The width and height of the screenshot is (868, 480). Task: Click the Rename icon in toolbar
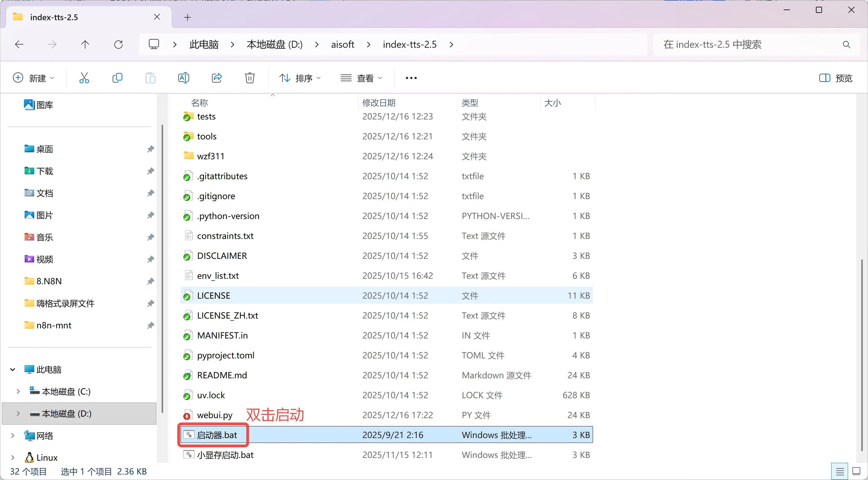tap(183, 78)
